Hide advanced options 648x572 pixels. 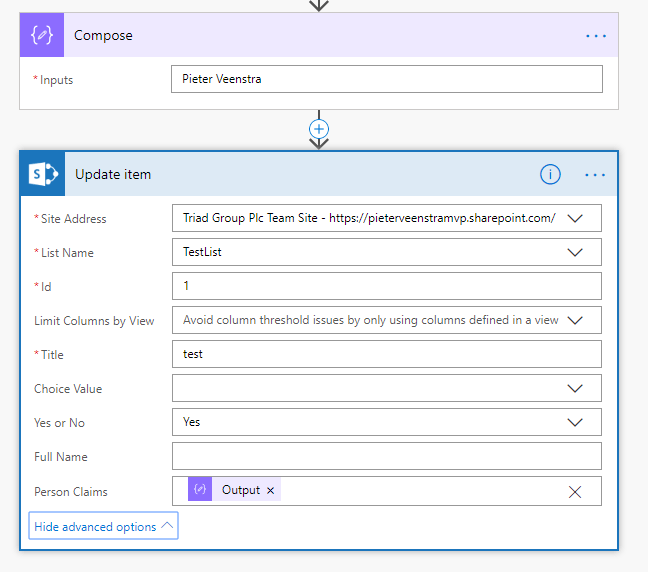point(103,526)
